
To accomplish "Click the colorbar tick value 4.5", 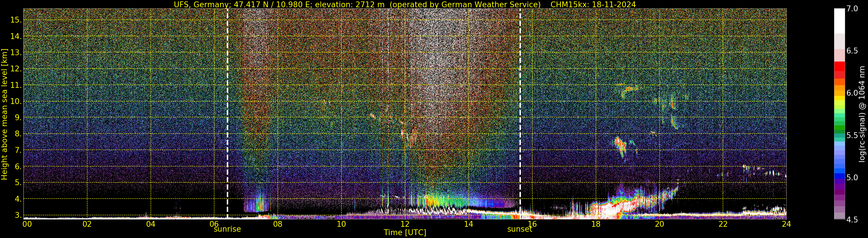I will (852, 220).
